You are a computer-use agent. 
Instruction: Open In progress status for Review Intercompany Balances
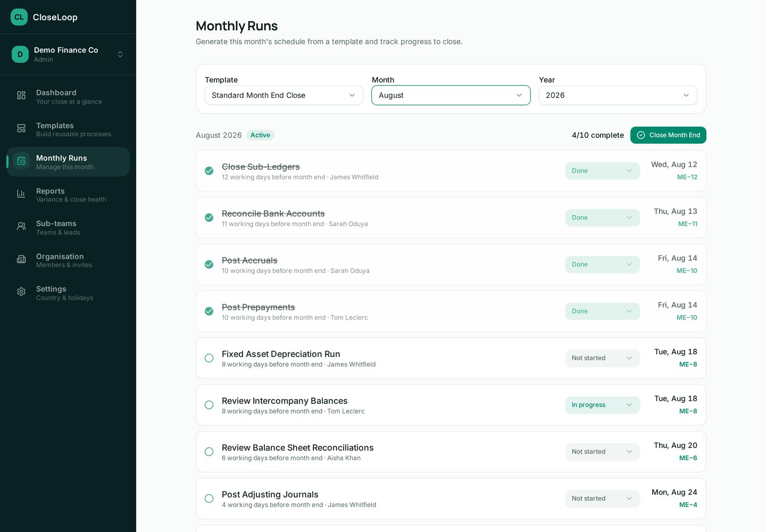[603, 405]
